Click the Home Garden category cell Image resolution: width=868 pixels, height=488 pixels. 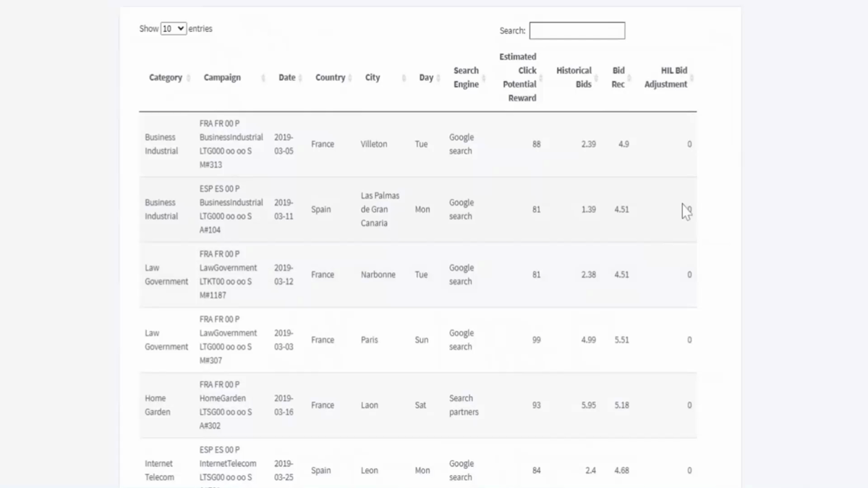point(158,405)
